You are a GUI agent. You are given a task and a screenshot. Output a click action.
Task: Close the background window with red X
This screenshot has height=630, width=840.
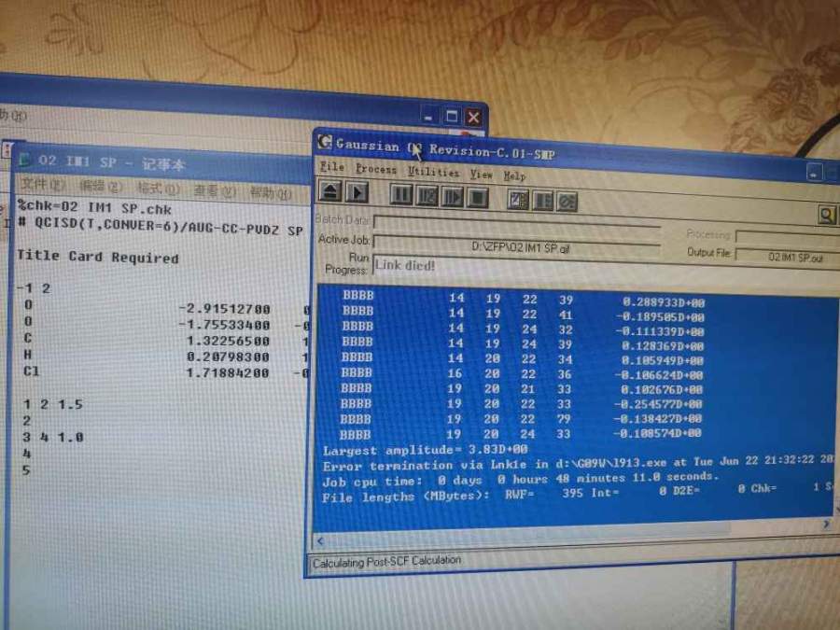[473, 117]
